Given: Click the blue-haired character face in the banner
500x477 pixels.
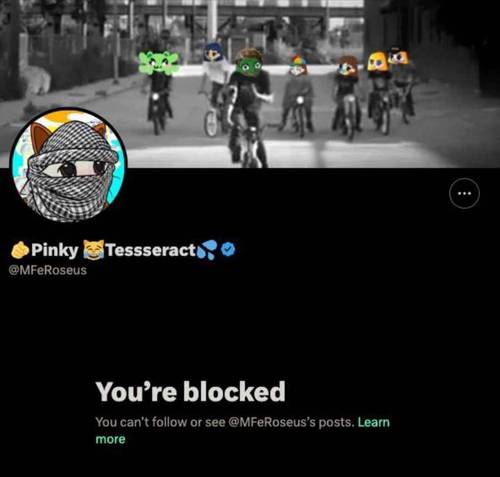Looking at the screenshot, I should click(x=213, y=52).
